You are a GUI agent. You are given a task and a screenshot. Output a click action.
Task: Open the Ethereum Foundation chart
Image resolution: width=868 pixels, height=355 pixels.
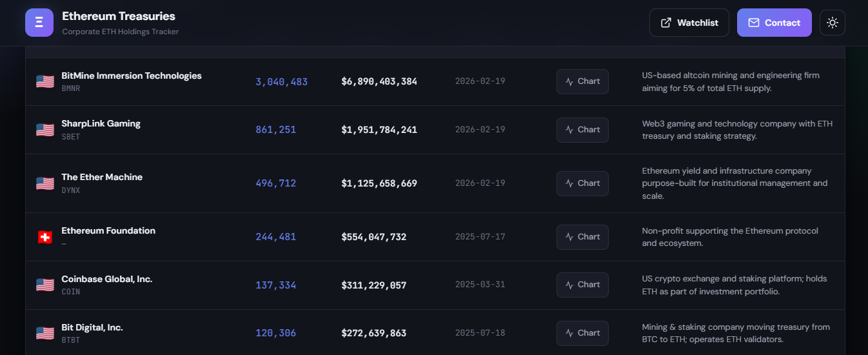coord(582,237)
